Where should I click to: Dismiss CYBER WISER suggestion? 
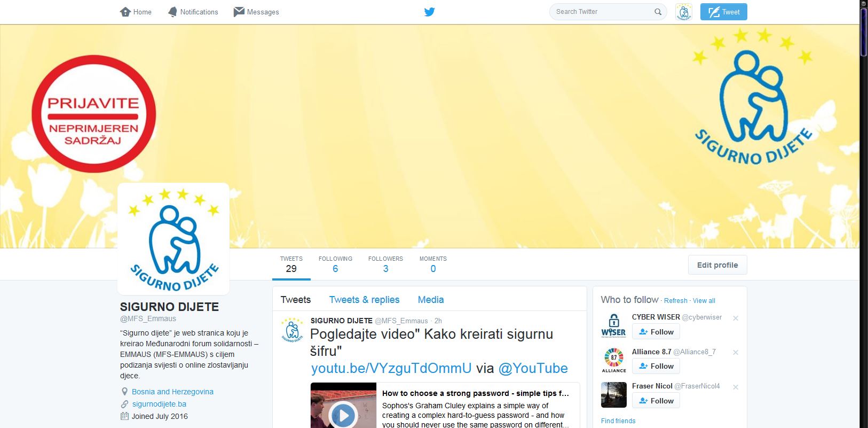point(735,318)
